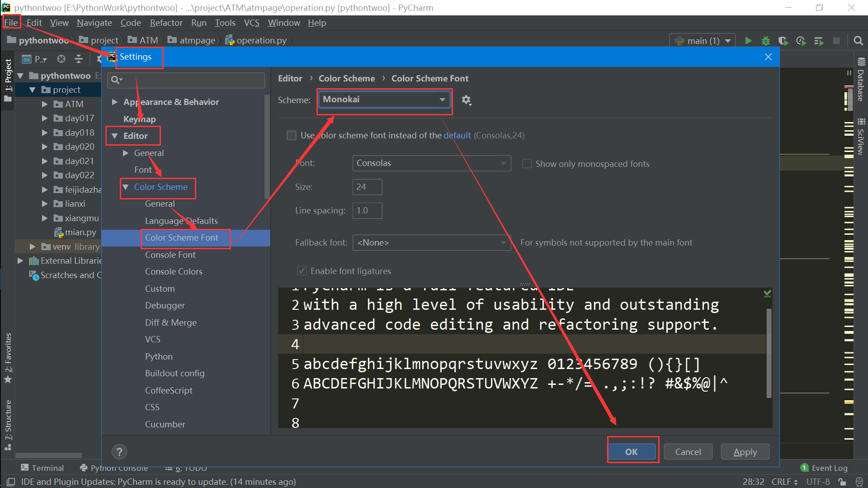Click the Line spacing field
The width and height of the screenshot is (868, 488).
(367, 211)
